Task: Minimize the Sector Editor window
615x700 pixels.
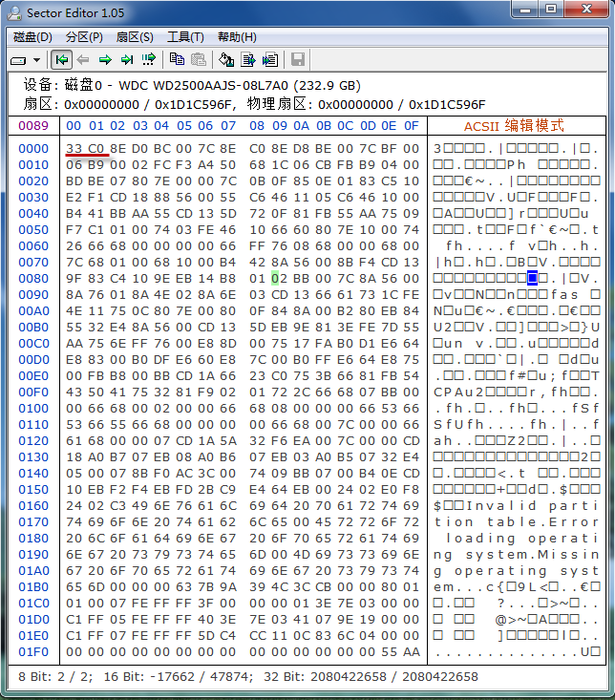Action: click(x=525, y=10)
